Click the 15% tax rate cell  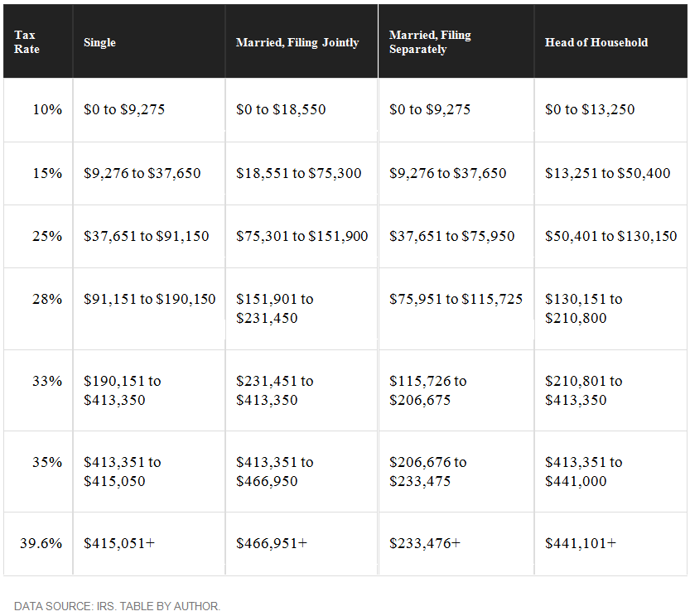(x=47, y=173)
